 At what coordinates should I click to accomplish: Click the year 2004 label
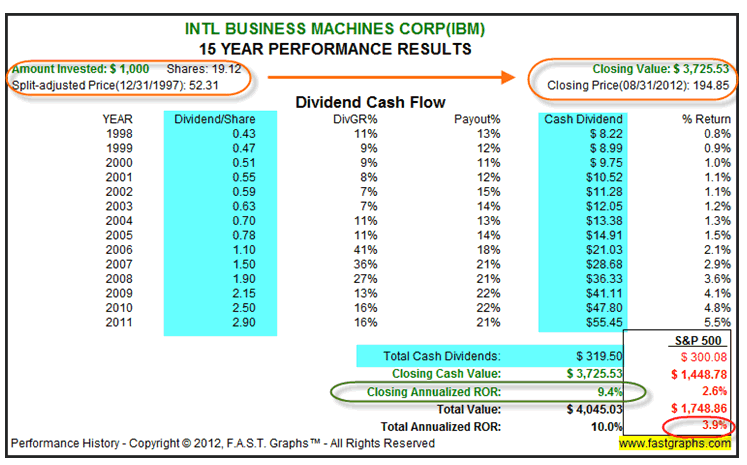[x=119, y=221]
